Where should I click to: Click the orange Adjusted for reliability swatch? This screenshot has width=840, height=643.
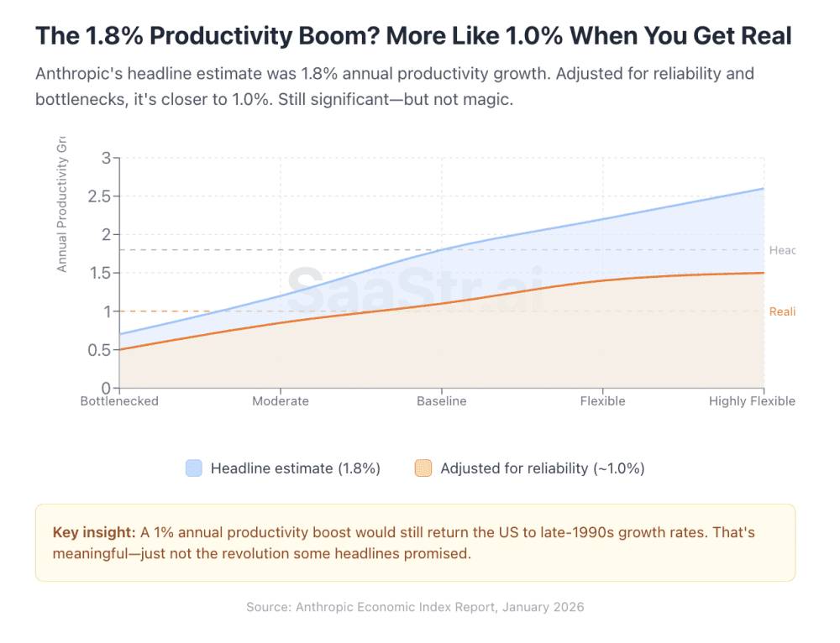[423, 468]
